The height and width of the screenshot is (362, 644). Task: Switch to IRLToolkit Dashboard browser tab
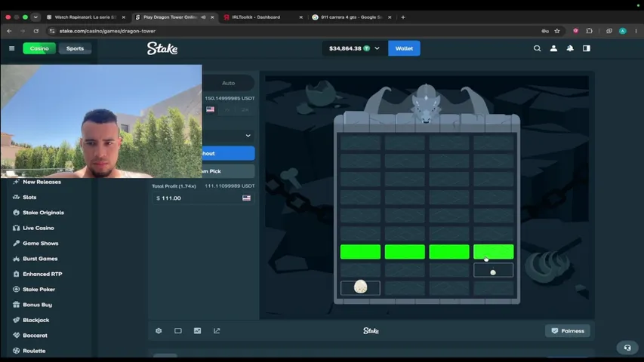coord(263,17)
